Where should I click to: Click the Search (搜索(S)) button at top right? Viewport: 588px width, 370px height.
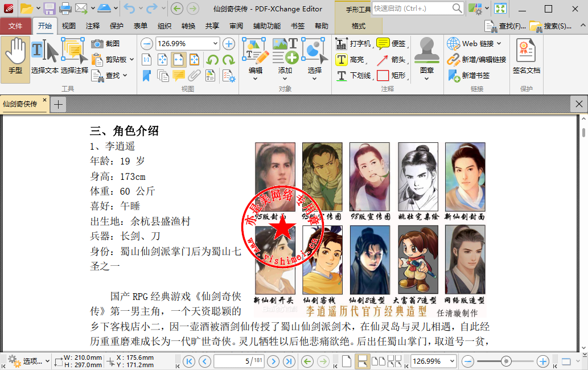(x=550, y=26)
